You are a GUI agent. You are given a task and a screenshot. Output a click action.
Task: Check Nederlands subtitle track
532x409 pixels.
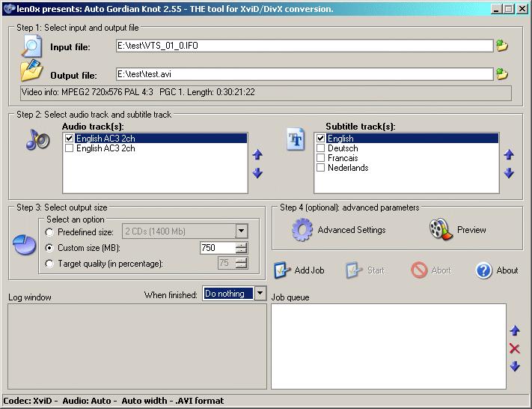[x=320, y=168]
